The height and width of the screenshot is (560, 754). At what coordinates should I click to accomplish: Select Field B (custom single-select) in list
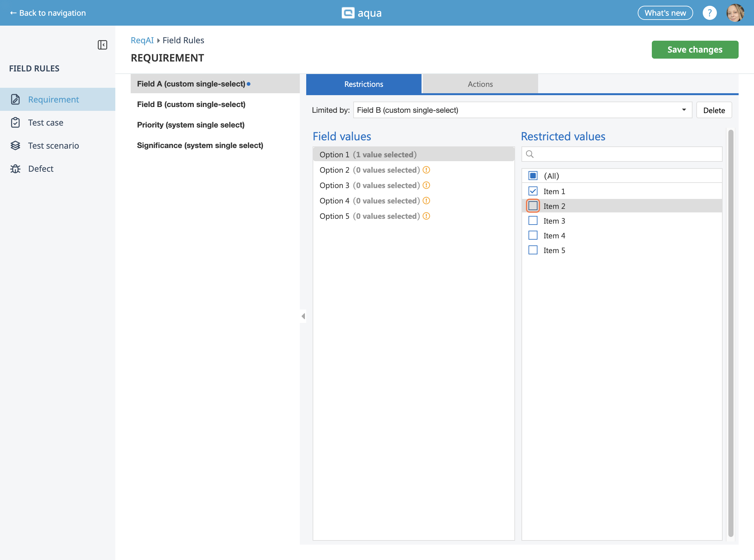tap(191, 104)
